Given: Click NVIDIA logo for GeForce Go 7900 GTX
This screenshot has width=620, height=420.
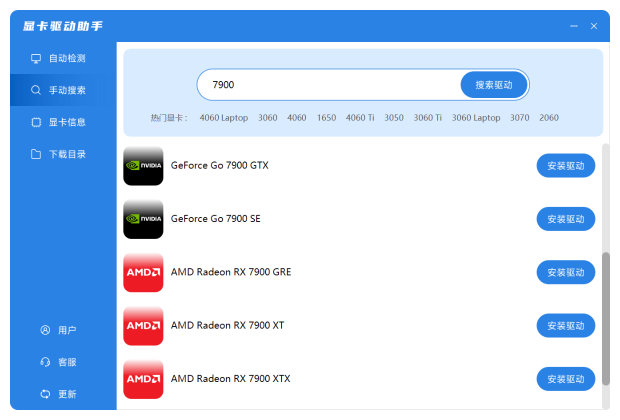Looking at the screenshot, I should (143, 165).
